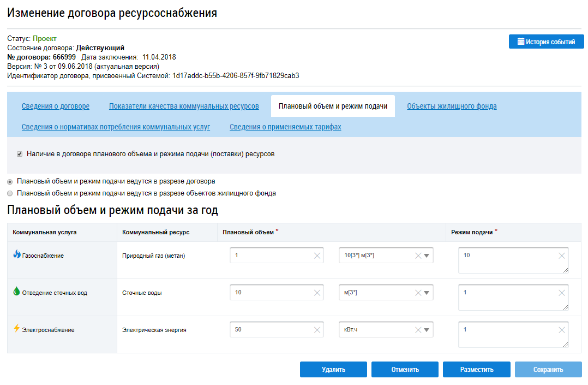Click the green drop icon for Отведение сточных вод
Viewport: 588px width, 385px height.
click(x=16, y=292)
